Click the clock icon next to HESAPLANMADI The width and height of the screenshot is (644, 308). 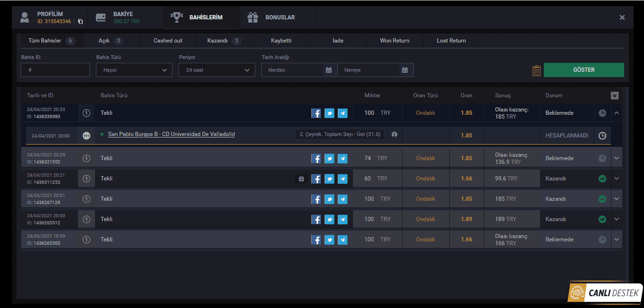pyautogui.click(x=602, y=136)
